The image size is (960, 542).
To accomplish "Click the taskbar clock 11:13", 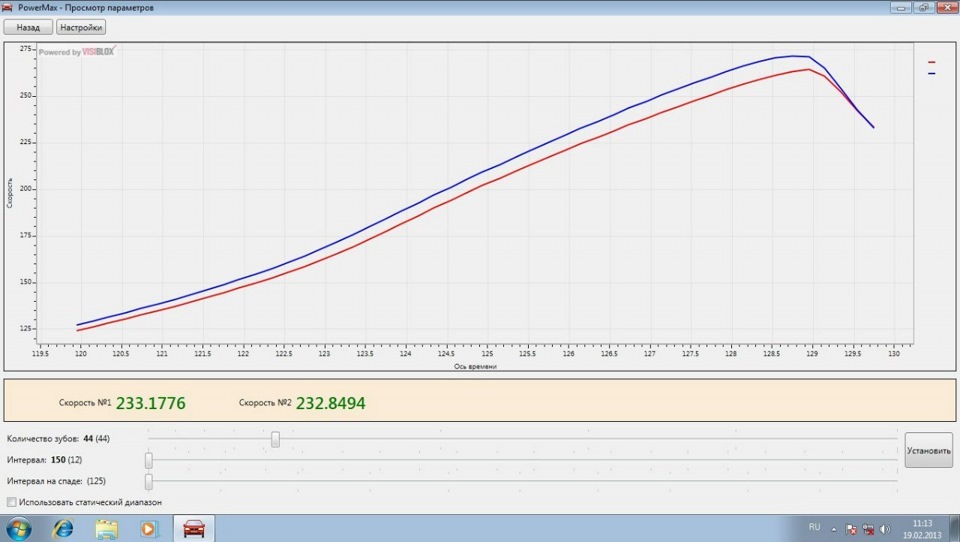I will 922,524.
